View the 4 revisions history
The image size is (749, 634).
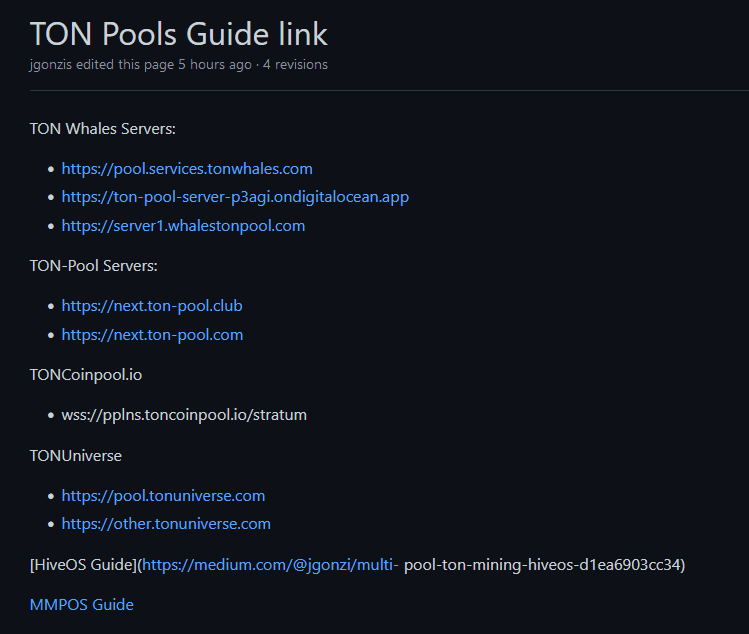pyautogui.click(x=295, y=64)
